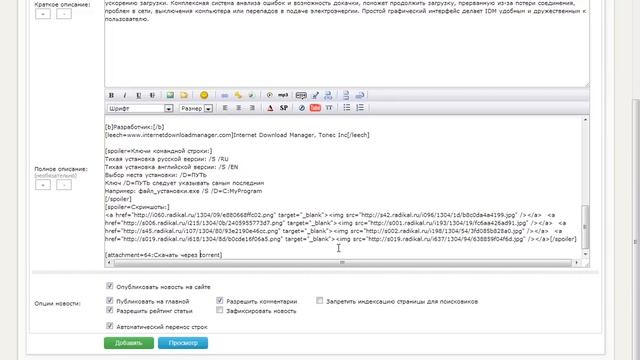Insert video using the round play icon
Viewport: 640px width, 360px height.
[269, 95]
